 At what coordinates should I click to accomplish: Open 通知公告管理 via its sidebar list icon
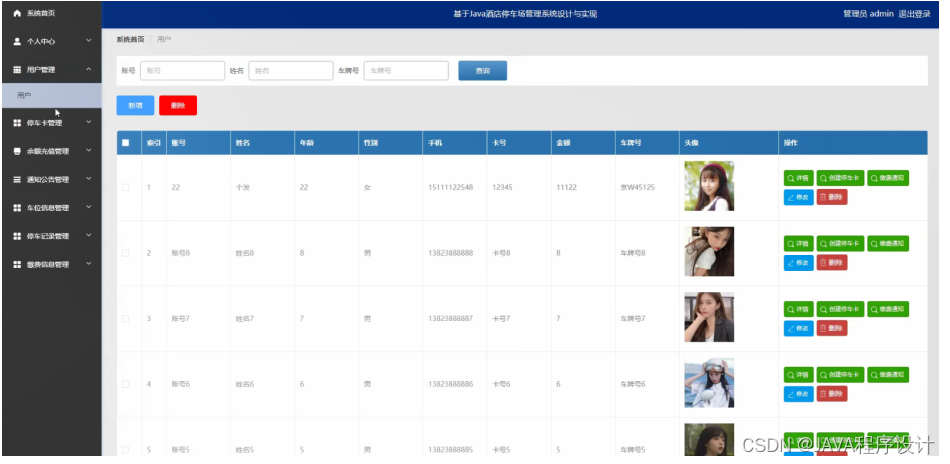pos(17,180)
